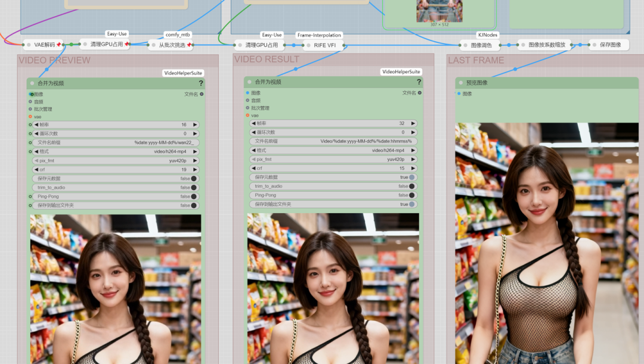644x364 pixels.
Task: Disable 保存元数据 in VIDEO RESULT node
Action: point(411,178)
